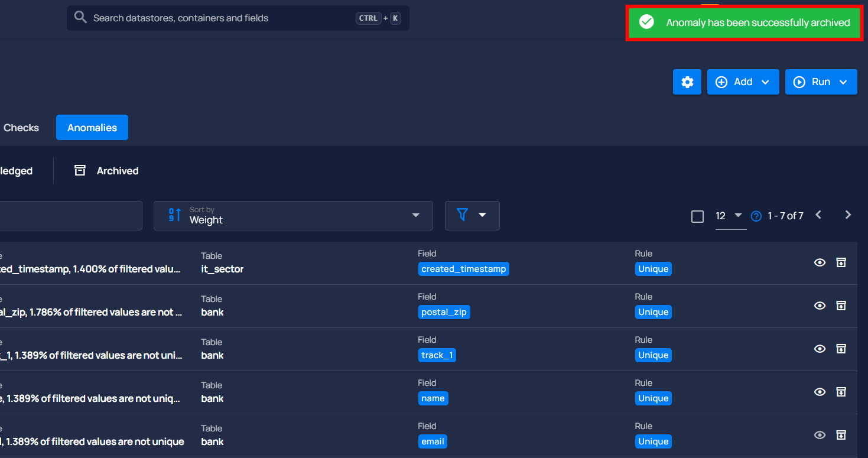The width and height of the screenshot is (868, 458).
Task: Click the 'Anomaly has been successfully archived' notification
Action: (x=743, y=22)
